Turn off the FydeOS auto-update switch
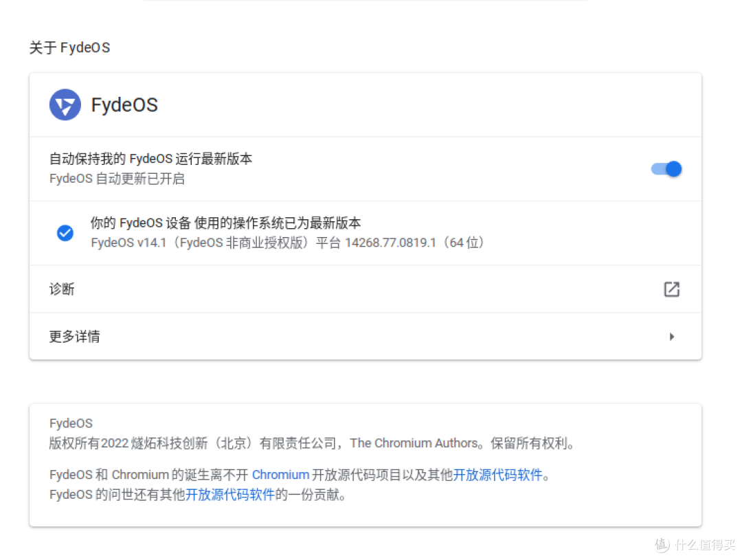Screen dimensions: 742x560 (665, 169)
